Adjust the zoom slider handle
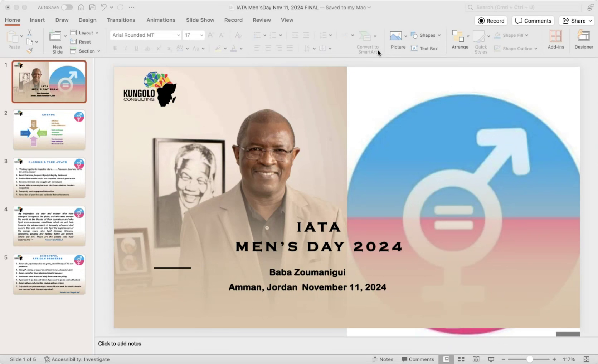 530,359
